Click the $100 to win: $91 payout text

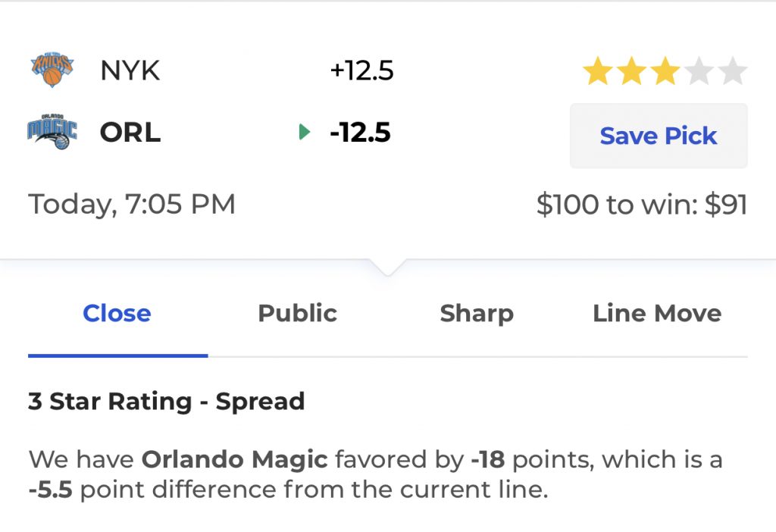coord(642,205)
